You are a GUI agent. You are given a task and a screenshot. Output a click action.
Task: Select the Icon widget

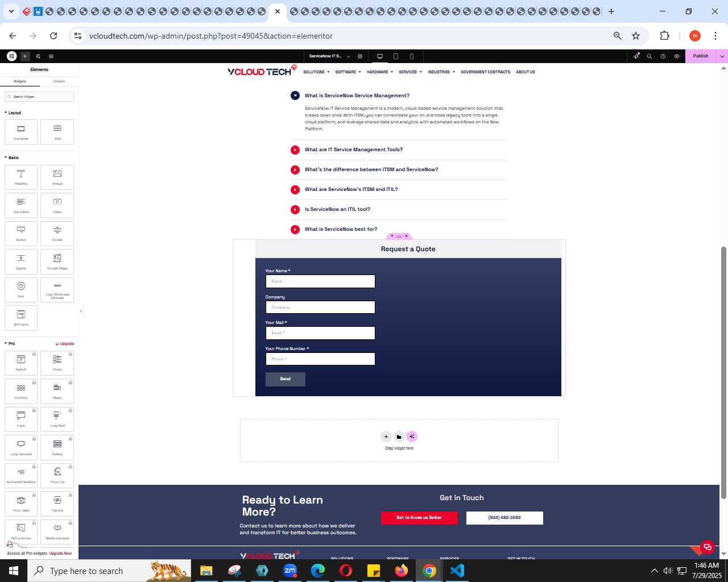[21, 290]
